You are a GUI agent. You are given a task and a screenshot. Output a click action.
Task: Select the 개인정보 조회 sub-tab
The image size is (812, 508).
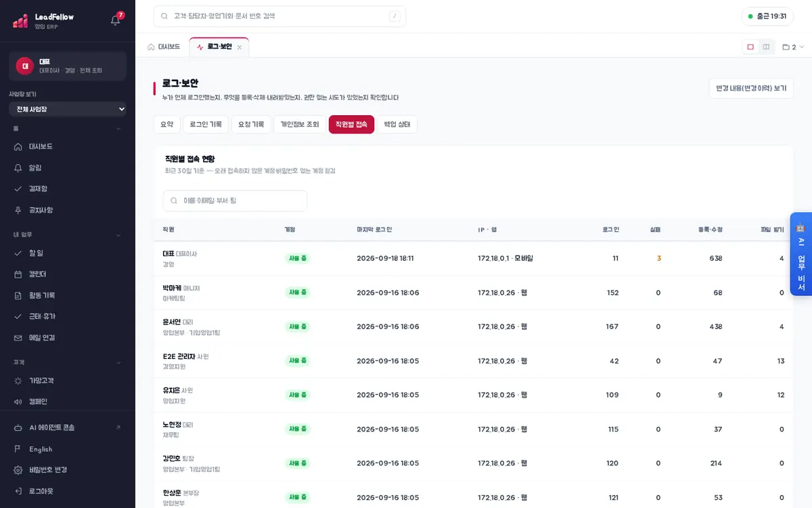click(300, 125)
